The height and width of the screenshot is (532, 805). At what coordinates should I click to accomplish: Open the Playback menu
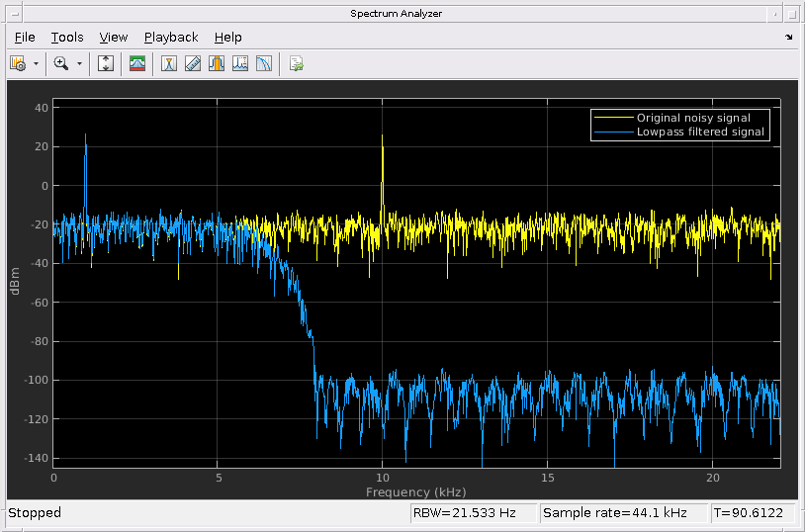tap(171, 38)
